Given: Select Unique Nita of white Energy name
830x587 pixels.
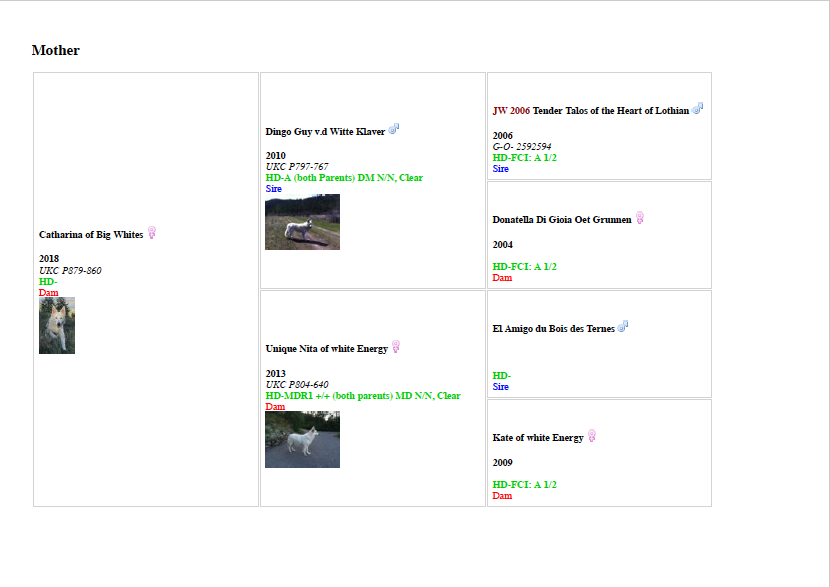Looking at the screenshot, I should [326, 349].
